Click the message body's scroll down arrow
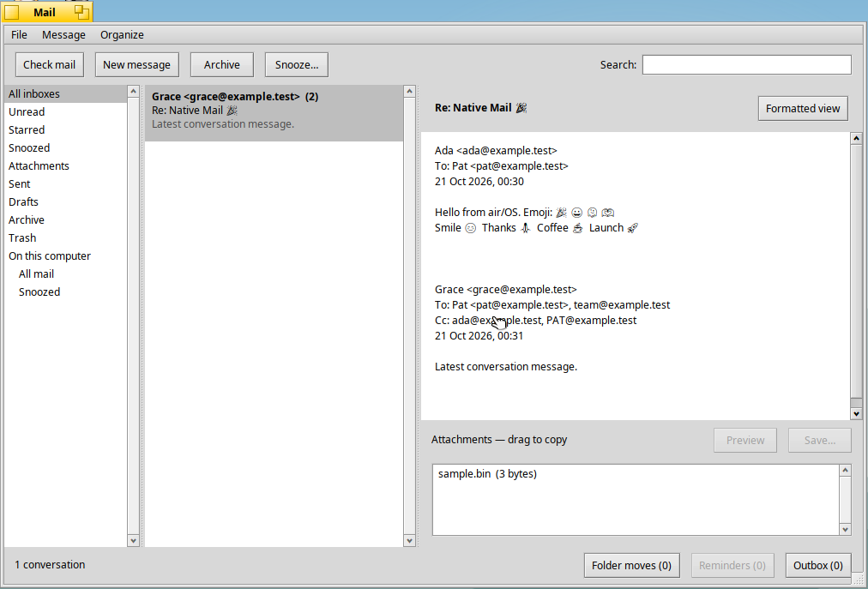 click(x=856, y=413)
